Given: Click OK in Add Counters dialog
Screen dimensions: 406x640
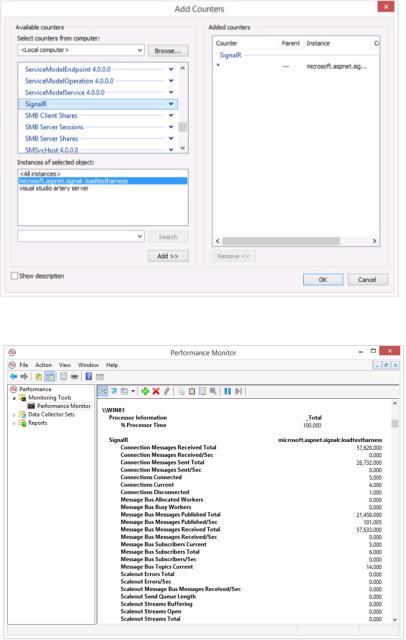Looking at the screenshot, I should click(x=323, y=280).
